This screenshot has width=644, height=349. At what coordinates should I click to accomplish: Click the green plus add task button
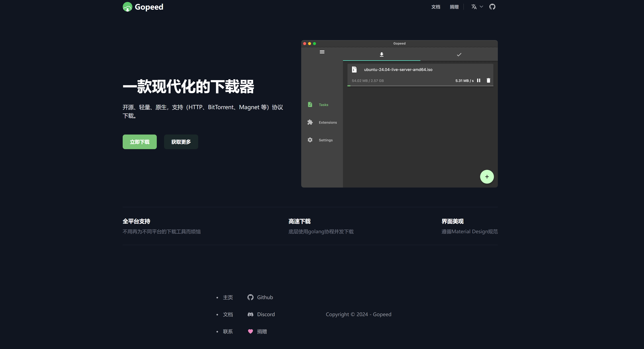click(x=487, y=177)
